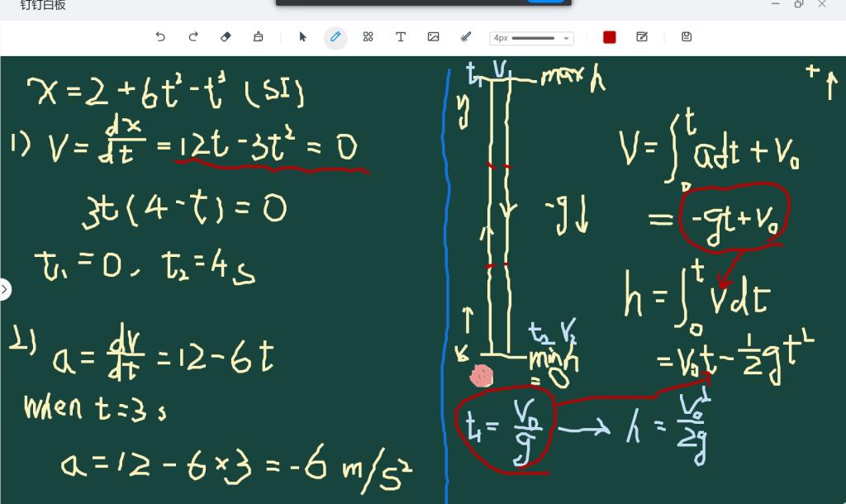
Task: Click the blue button in the top bar
Action: coord(545,1)
